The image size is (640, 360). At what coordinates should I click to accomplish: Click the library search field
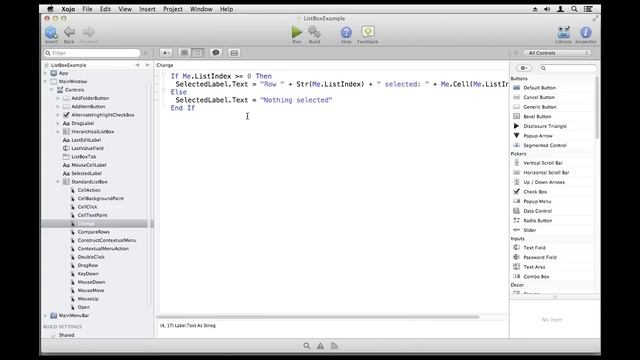567,68
